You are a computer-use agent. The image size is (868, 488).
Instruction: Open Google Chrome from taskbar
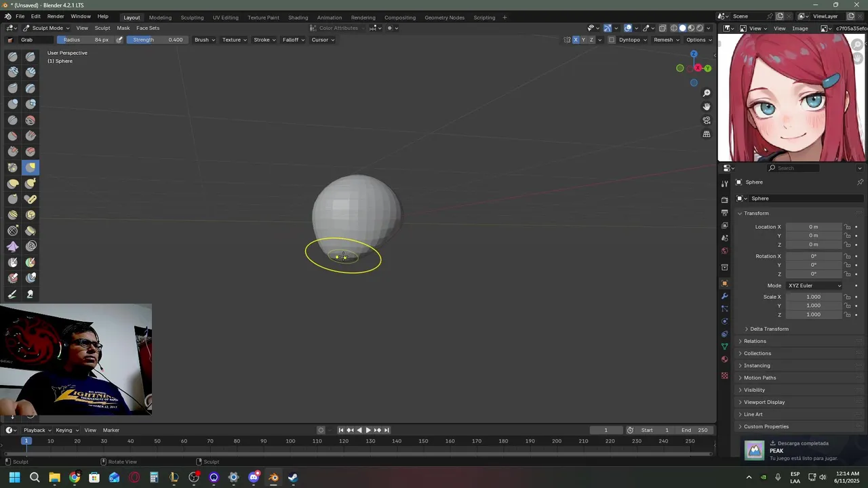(75, 478)
